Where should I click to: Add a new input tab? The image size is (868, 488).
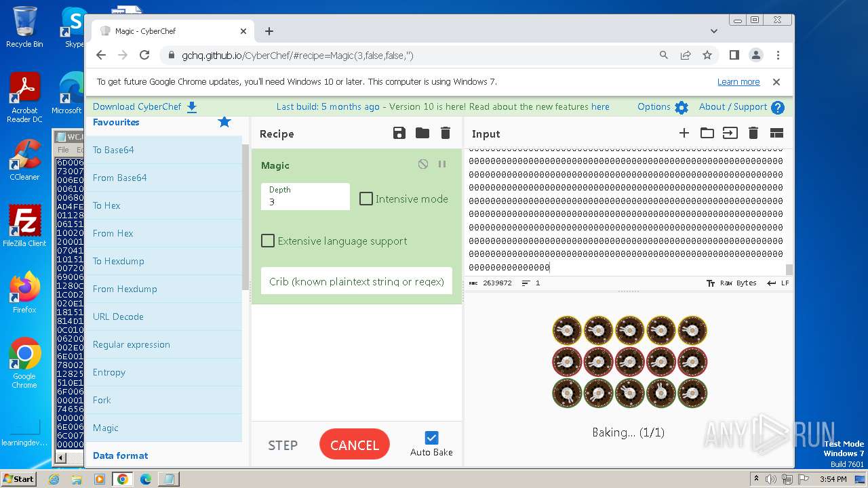[x=684, y=134]
